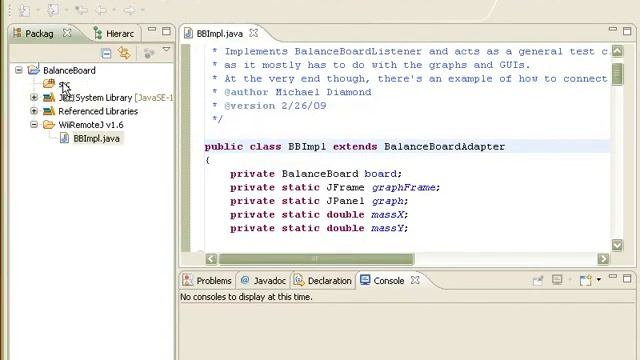
Task: Click the BBImpl class name in code
Action: click(x=307, y=147)
